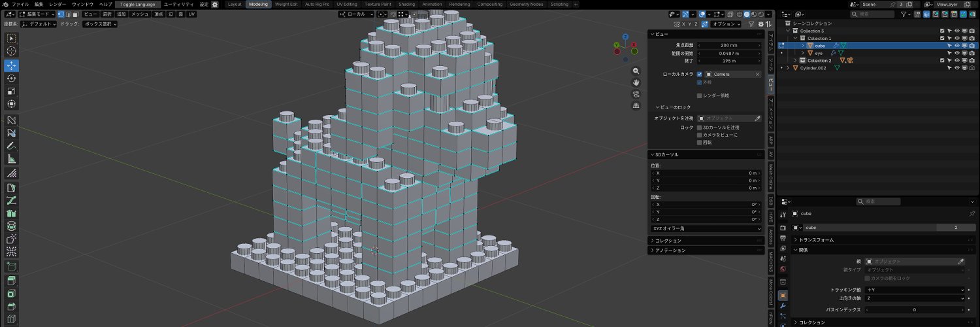The width and height of the screenshot is (980, 327).
Task: Select the Inset Faces tool
Action: pyautogui.click(x=12, y=294)
